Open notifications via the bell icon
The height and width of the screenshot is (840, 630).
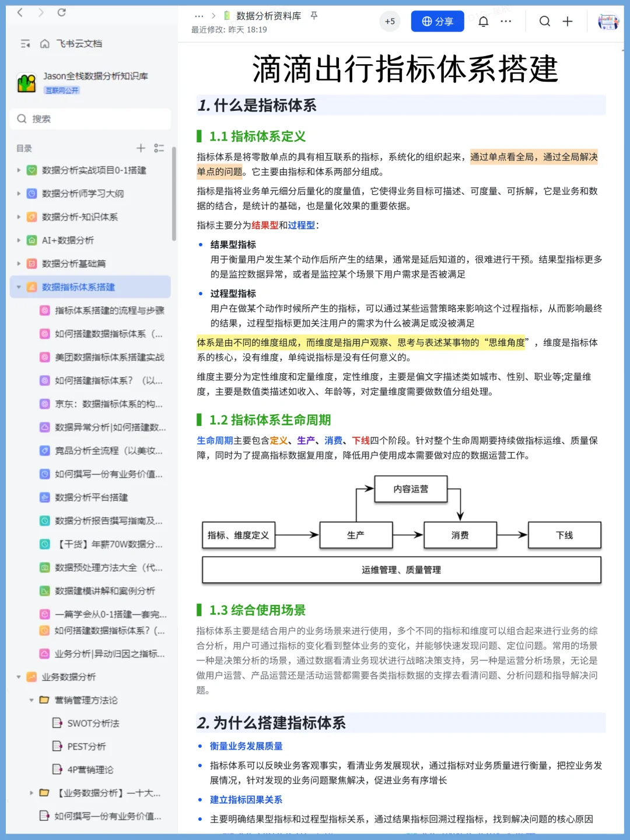coord(483,22)
